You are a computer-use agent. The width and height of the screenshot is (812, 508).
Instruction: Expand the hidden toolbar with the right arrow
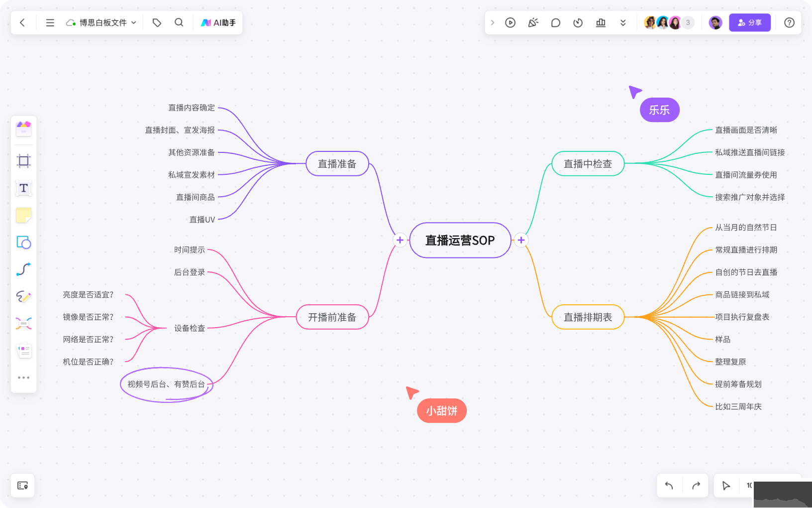click(x=493, y=22)
